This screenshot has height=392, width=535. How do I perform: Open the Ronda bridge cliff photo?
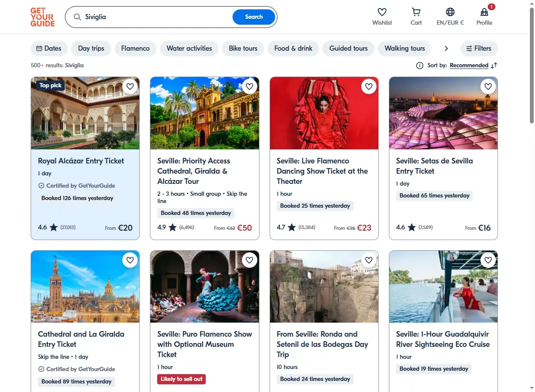[x=324, y=286]
